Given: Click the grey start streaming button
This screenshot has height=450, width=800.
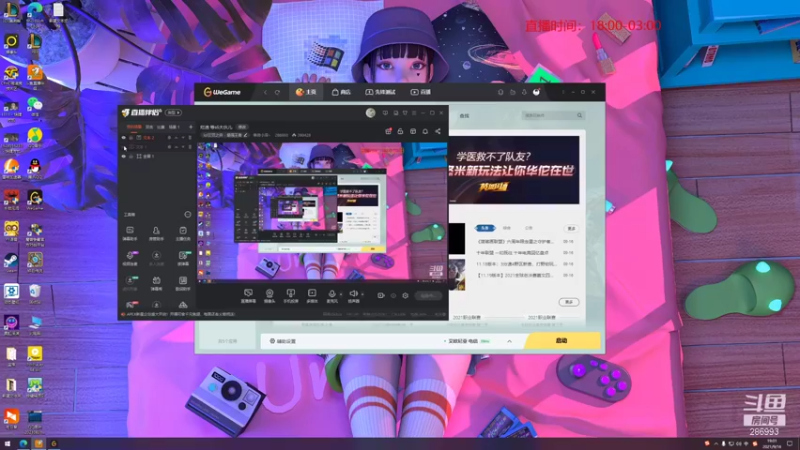Looking at the screenshot, I should coord(428,295).
